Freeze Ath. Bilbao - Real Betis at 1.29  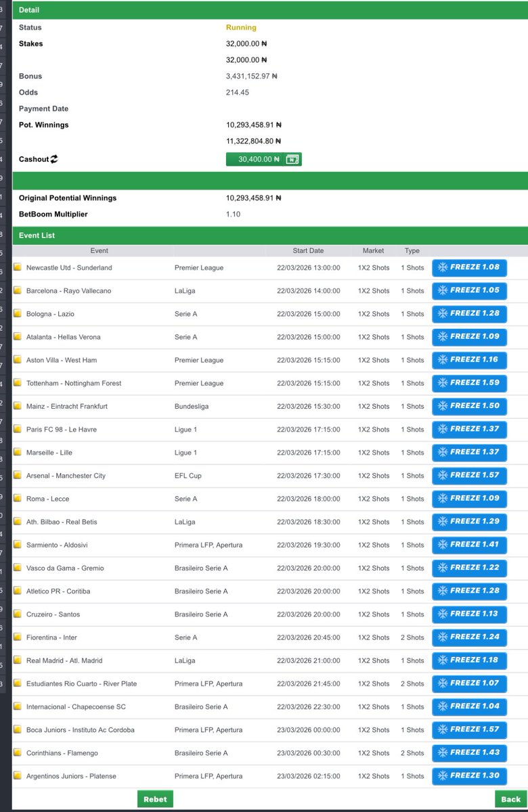click(469, 522)
